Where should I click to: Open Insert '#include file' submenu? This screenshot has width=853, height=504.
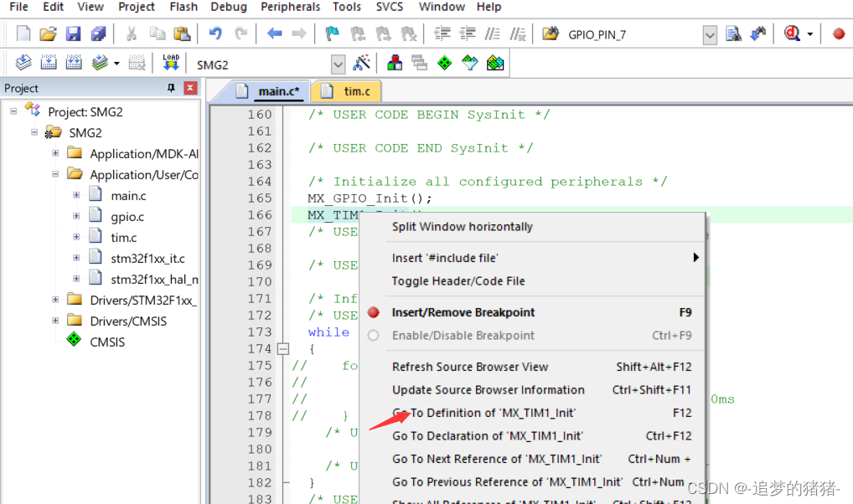pyautogui.click(x=533, y=258)
